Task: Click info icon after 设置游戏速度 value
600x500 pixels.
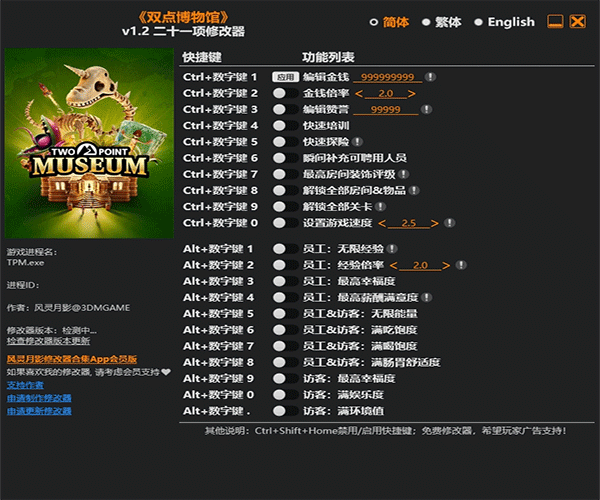Action: 449,222
